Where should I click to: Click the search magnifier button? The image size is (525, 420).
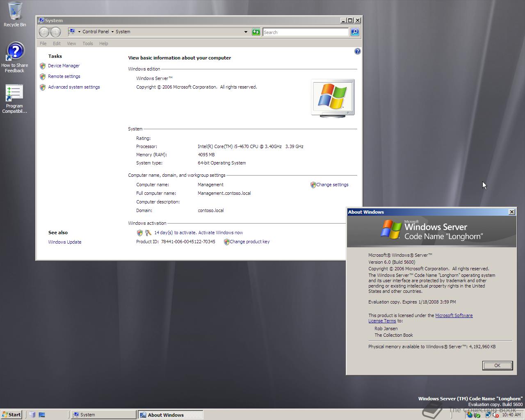(355, 32)
